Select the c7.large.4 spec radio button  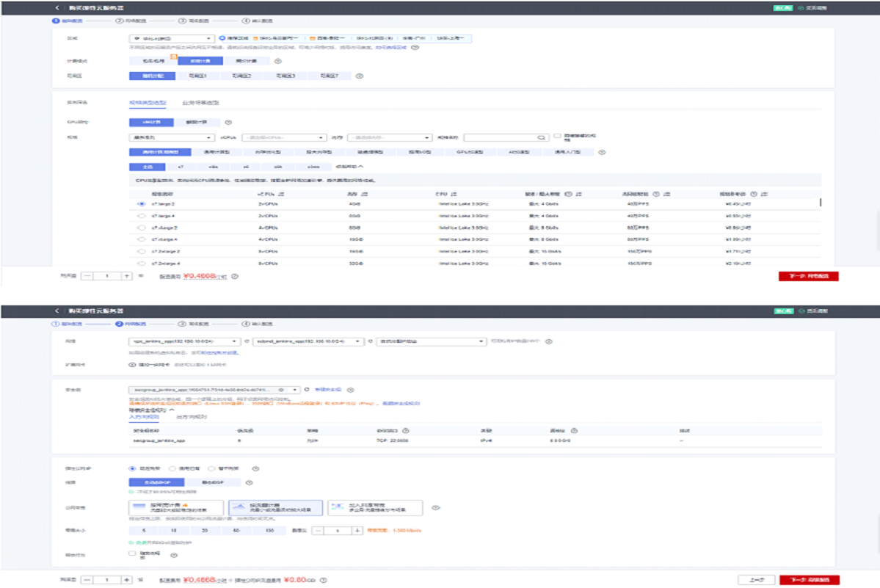[x=141, y=216]
